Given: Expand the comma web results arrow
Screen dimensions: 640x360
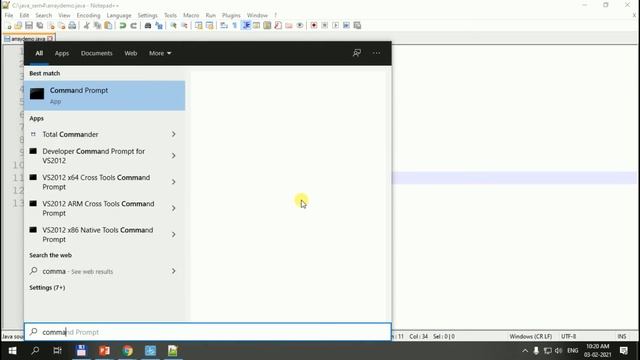Looking at the screenshot, I should click(x=173, y=271).
